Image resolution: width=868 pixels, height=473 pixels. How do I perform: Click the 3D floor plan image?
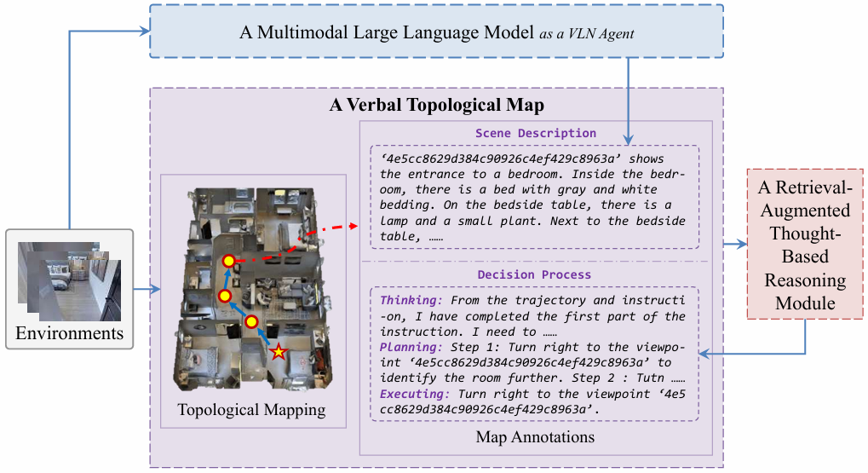tap(253, 289)
